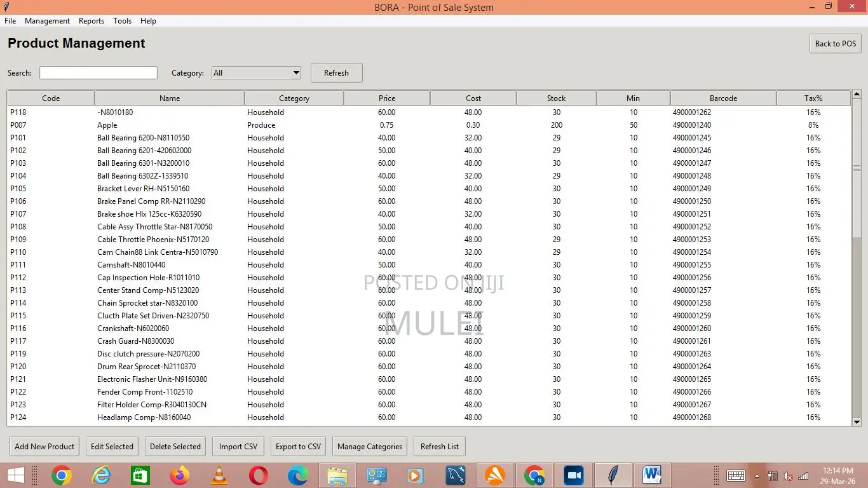The height and width of the screenshot is (488, 868).
Task: Open the Category dropdown arrow
Action: pos(295,73)
